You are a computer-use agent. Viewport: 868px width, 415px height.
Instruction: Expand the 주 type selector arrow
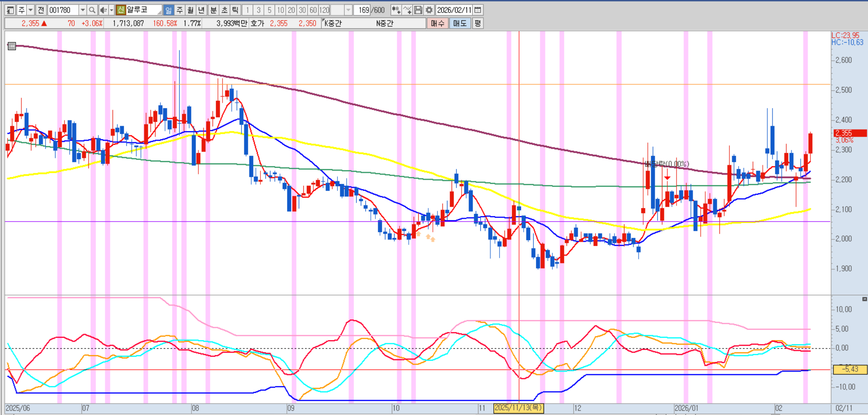click(x=31, y=10)
